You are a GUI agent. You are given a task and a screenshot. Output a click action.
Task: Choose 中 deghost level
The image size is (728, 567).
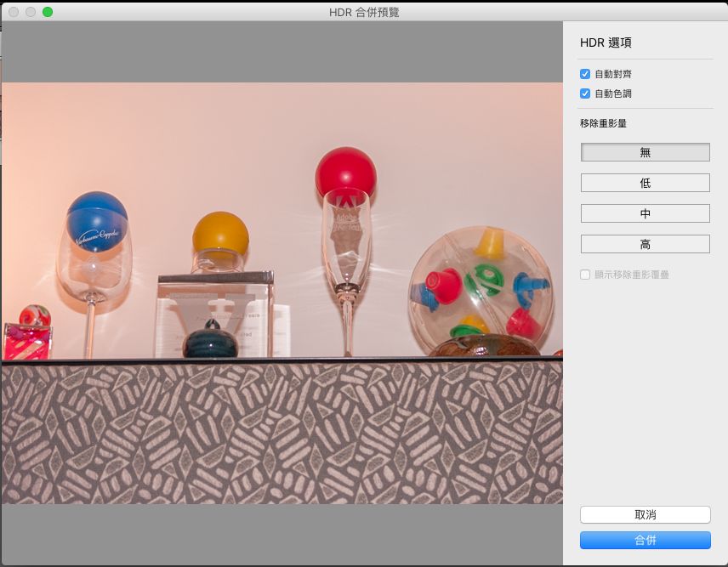coord(645,213)
